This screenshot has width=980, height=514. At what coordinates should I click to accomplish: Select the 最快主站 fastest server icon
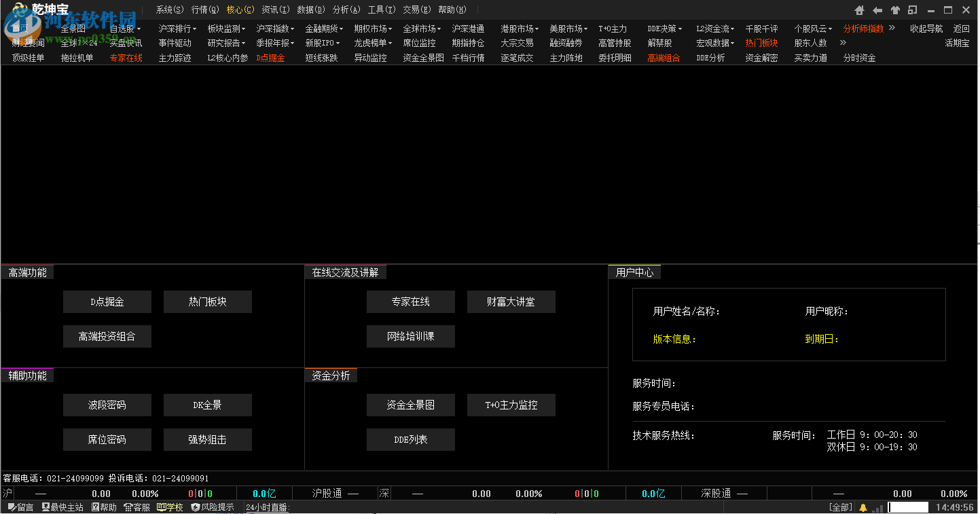(x=62, y=507)
